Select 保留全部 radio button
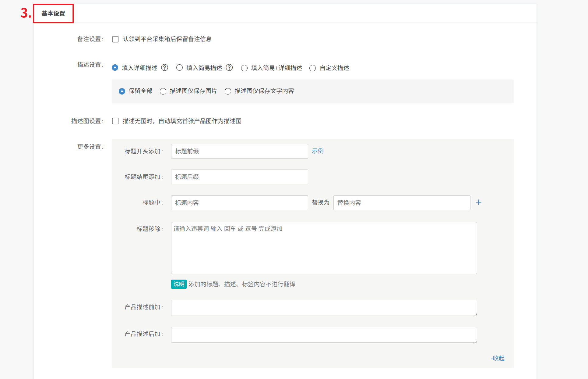 coord(122,91)
